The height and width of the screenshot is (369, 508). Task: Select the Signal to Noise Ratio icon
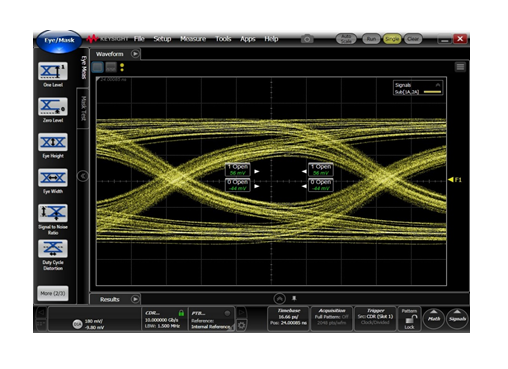(53, 213)
